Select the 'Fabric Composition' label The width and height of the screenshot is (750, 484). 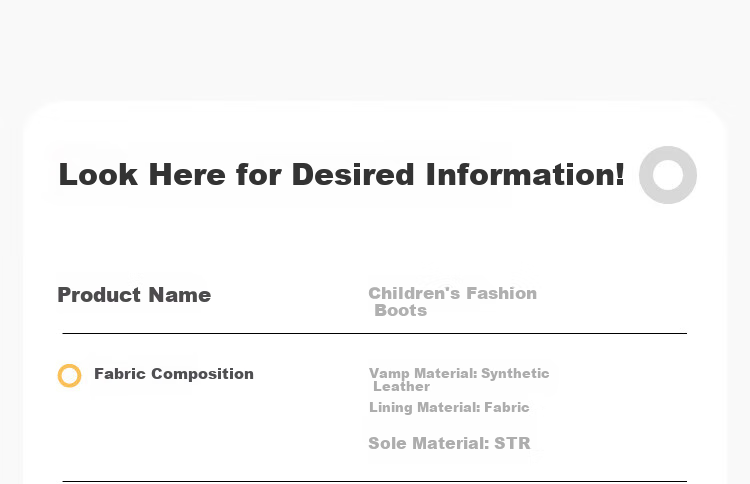pyautogui.click(x=174, y=374)
